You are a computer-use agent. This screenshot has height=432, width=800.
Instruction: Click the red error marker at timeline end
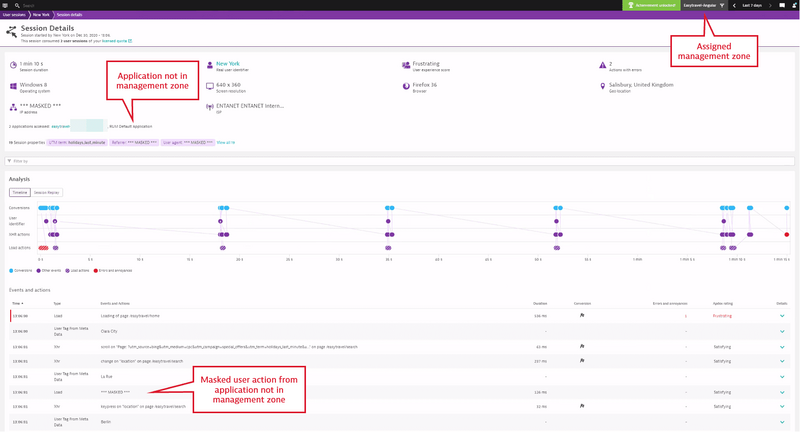coord(787,234)
